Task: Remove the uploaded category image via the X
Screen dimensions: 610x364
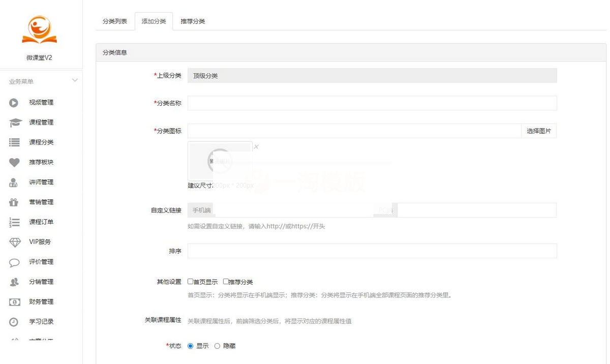Action: click(256, 146)
